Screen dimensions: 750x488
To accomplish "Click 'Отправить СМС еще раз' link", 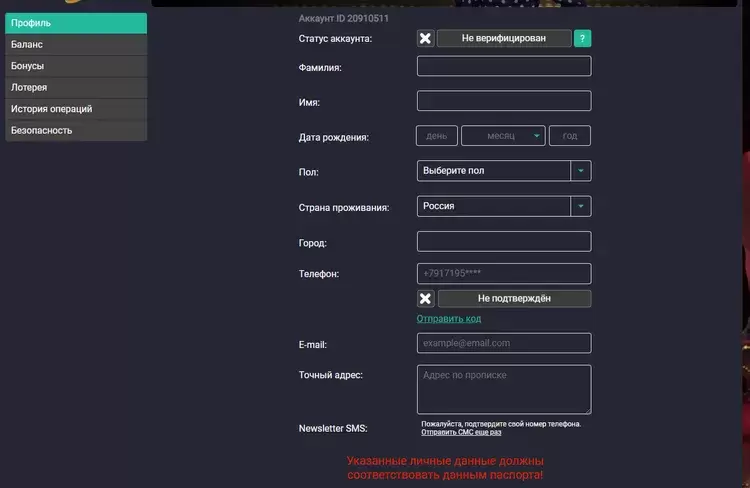I will pos(461,433).
